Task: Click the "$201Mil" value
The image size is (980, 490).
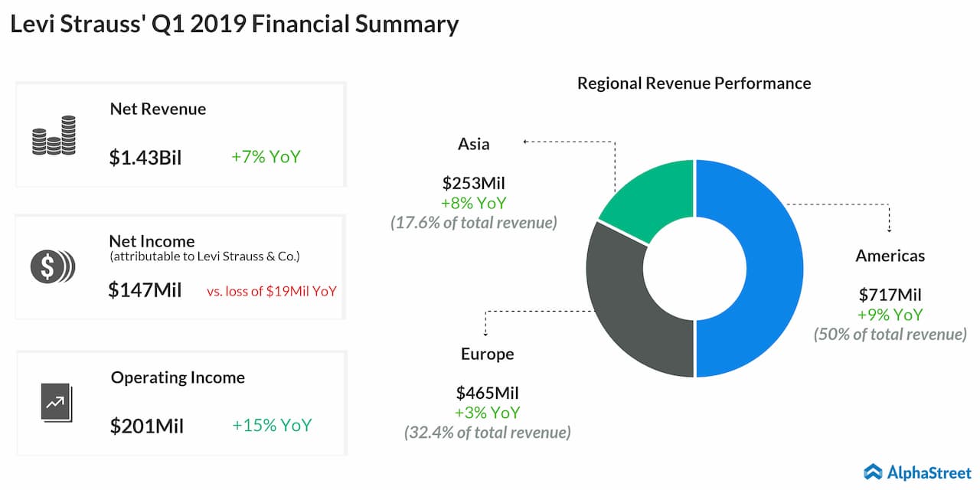Action: (x=147, y=426)
